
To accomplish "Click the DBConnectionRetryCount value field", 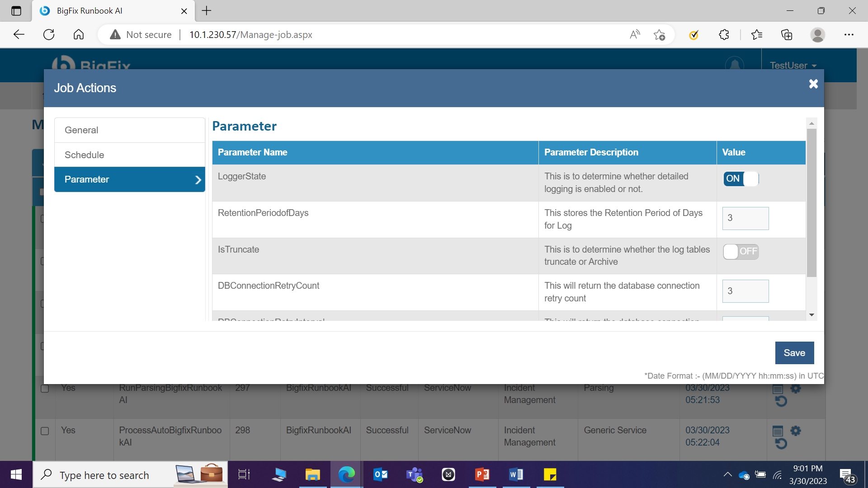I will [x=745, y=291].
